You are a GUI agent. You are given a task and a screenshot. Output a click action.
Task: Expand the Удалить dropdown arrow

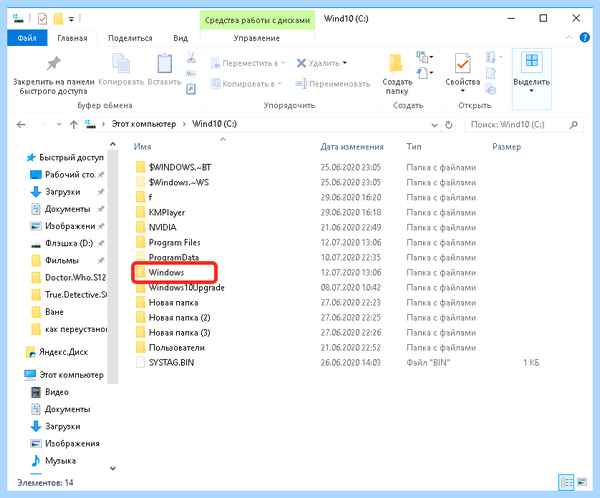coord(345,63)
